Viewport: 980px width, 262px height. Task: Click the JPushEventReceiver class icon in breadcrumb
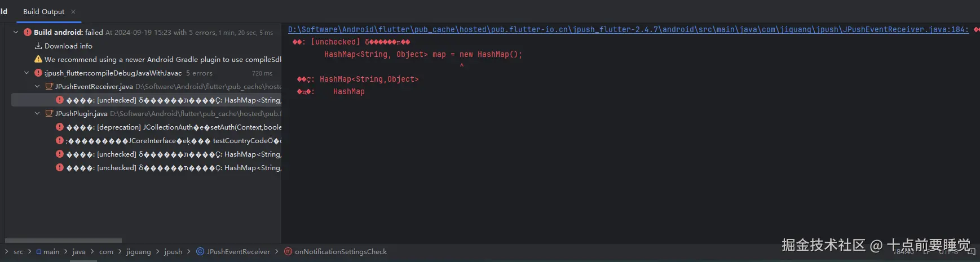coord(200,252)
